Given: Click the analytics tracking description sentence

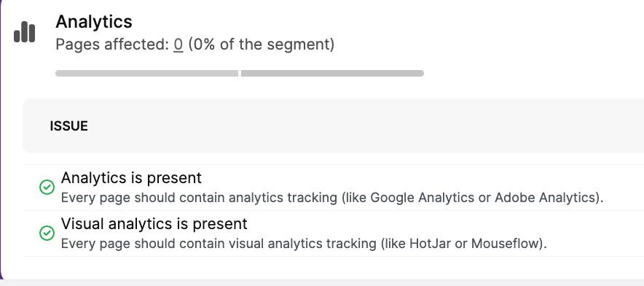Looking at the screenshot, I should (x=332, y=198).
